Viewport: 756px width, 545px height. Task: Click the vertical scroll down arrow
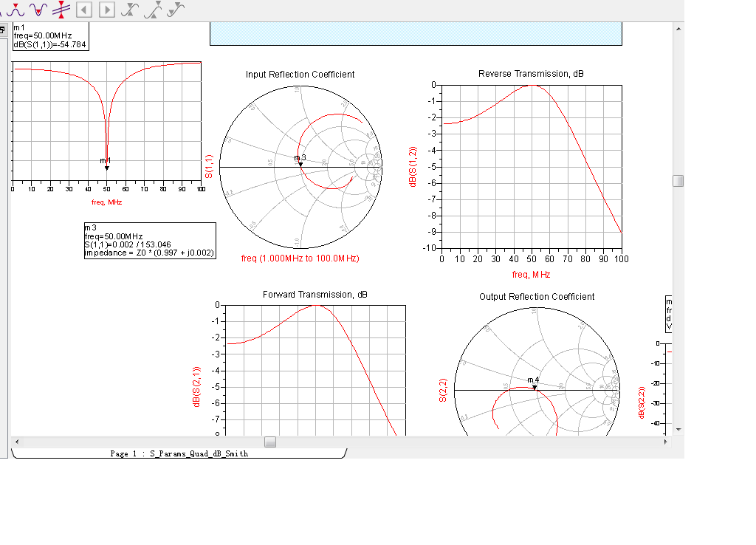(x=678, y=429)
